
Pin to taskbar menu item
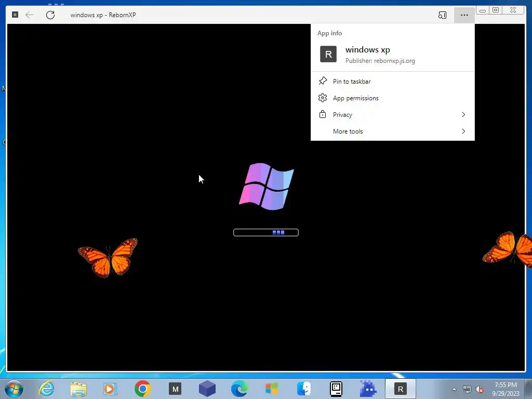click(x=393, y=82)
